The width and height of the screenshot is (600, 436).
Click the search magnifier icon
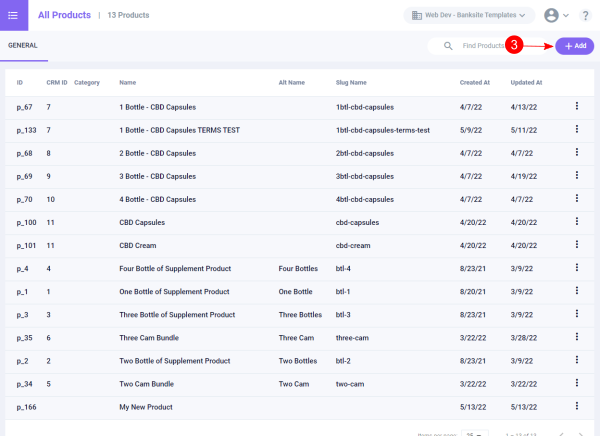(446, 46)
